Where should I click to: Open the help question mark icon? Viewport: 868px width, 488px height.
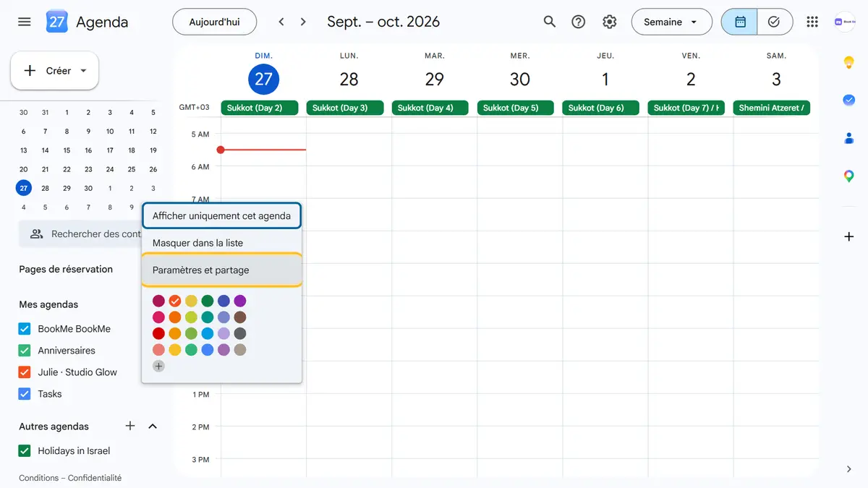tap(579, 22)
